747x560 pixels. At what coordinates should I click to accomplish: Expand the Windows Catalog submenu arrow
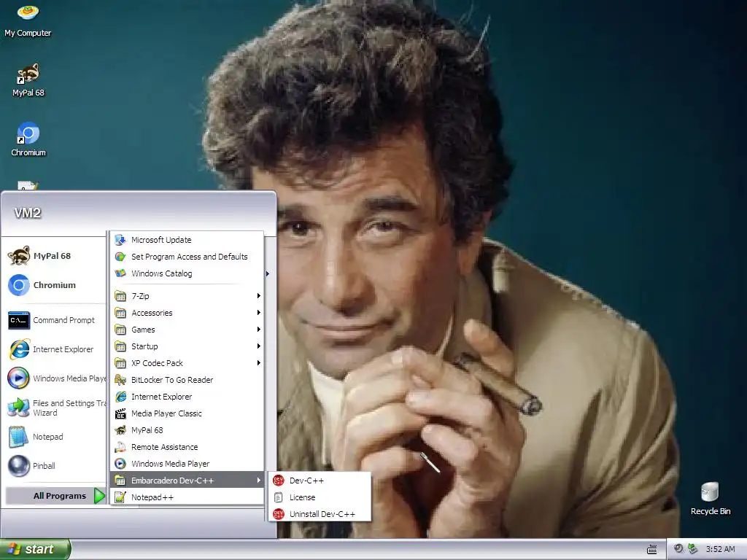(267, 273)
